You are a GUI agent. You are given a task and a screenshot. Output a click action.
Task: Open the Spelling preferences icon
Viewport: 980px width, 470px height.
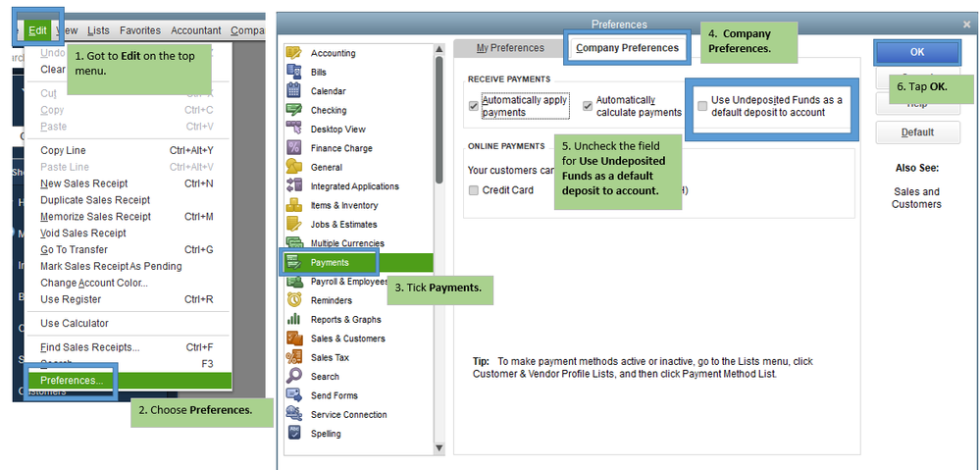293,433
